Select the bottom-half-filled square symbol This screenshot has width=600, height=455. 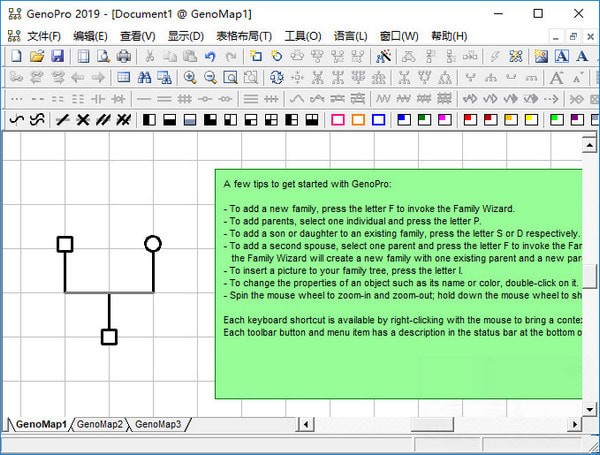[190, 120]
